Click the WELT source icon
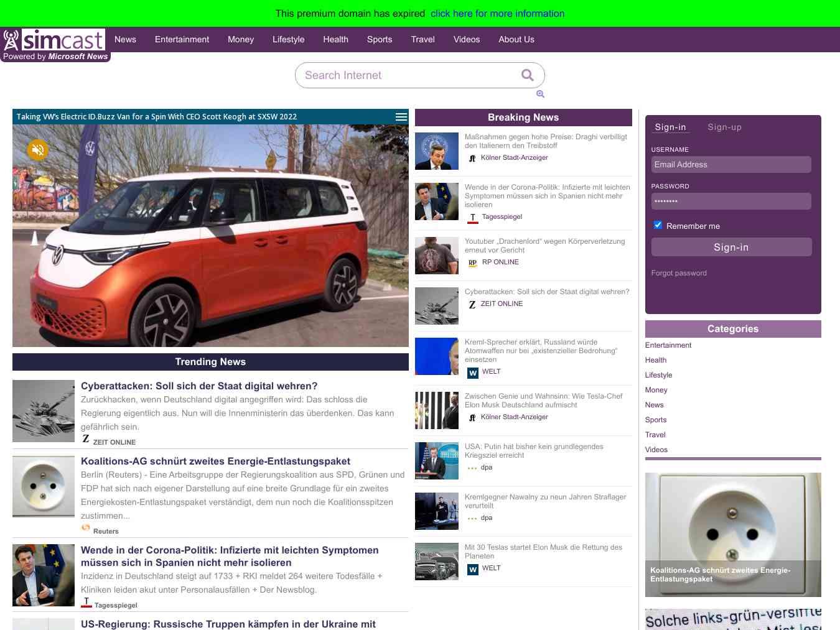840x630 pixels. pyautogui.click(x=473, y=373)
